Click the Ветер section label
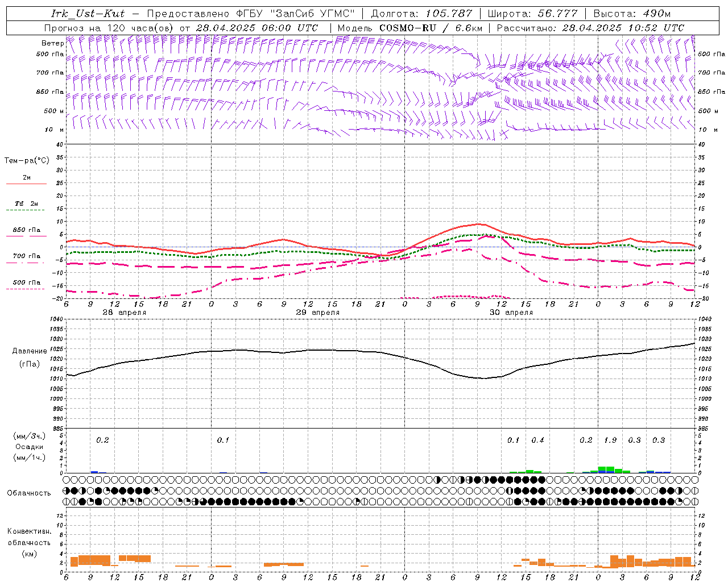 [52, 43]
